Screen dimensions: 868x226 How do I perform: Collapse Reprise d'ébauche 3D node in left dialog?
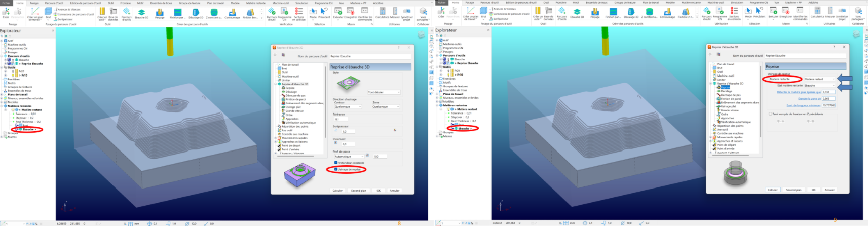click(276, 84)
